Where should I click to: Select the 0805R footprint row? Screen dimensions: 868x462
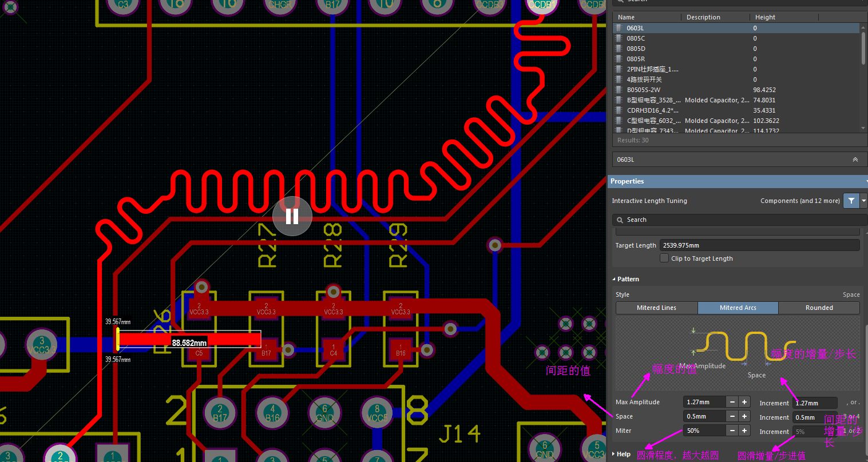736,59
